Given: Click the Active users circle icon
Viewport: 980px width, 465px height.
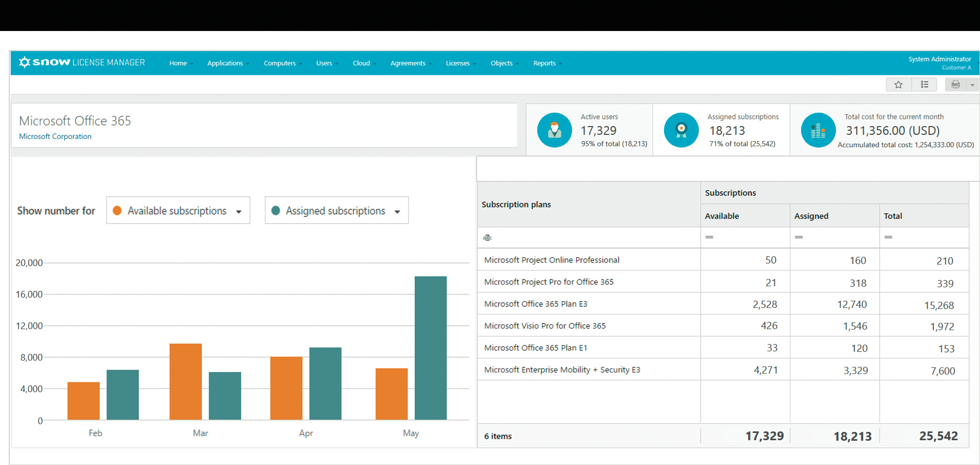Looking at the screenshot, I should click(x=554, y=130).
